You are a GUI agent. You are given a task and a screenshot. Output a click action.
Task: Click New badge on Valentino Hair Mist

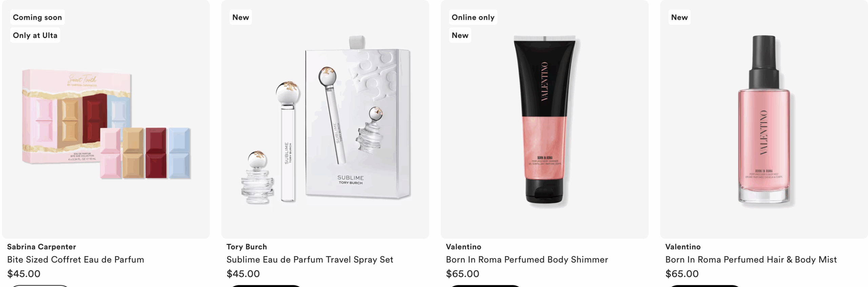pyautogui.click(x=679, y=17)
